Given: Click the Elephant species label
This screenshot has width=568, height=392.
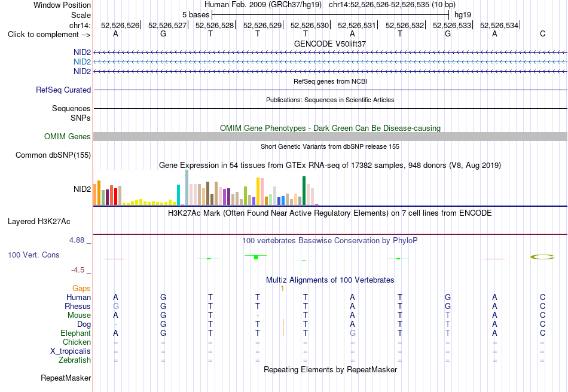Looking at the screenshot, I should tap(75, 333).
